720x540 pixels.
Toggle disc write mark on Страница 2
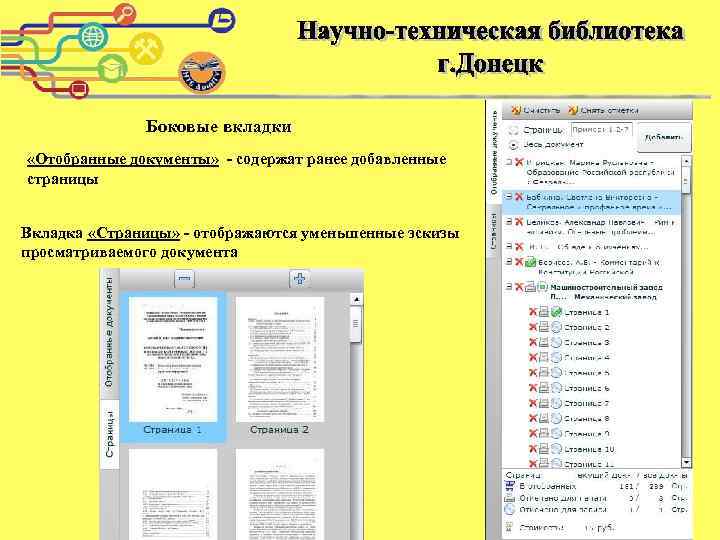pyautogui.click(x=556, y=327)
